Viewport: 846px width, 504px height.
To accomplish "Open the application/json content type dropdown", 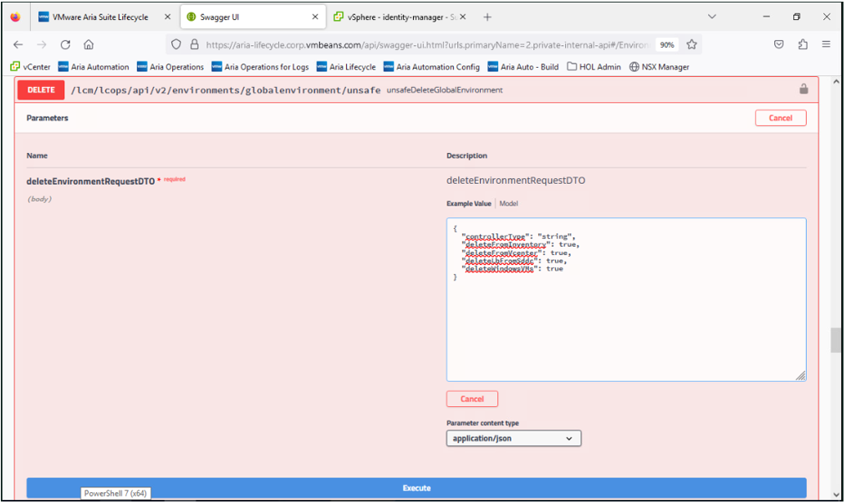I will pos(512,438).
